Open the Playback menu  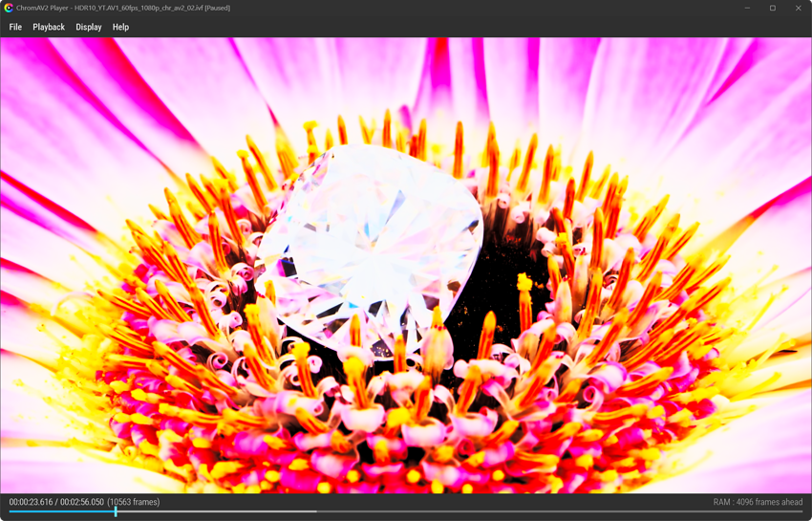coord(49,27)
